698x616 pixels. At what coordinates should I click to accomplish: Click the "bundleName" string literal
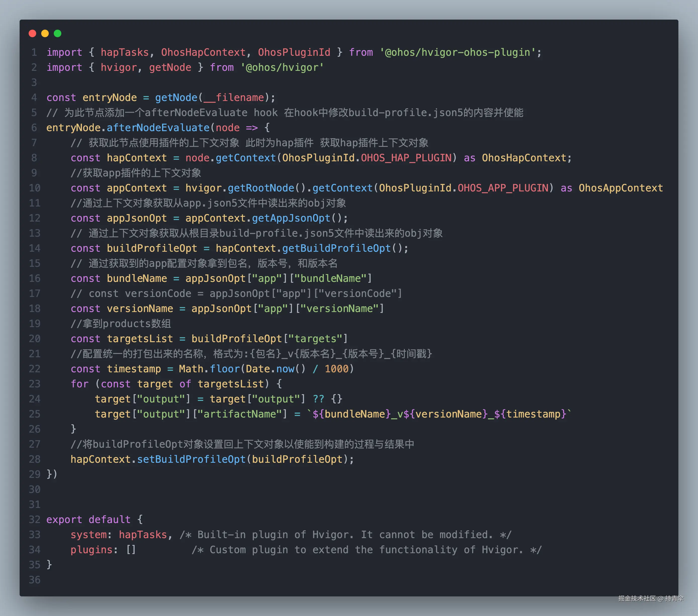point(331,278)
